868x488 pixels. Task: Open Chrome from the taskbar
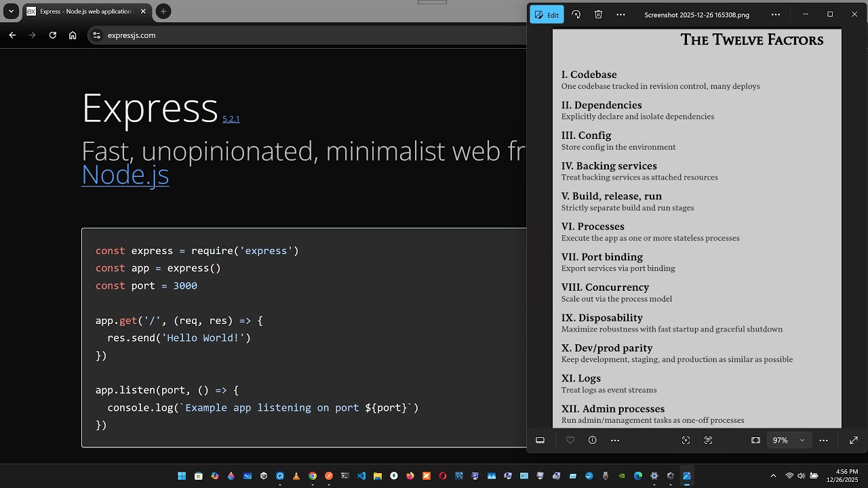coord(313,476)
